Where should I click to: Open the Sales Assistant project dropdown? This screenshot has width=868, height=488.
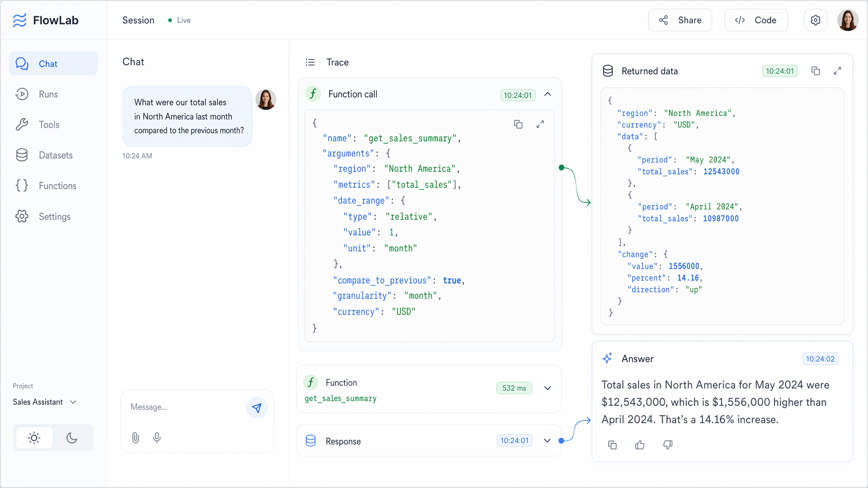click(45, 402)
